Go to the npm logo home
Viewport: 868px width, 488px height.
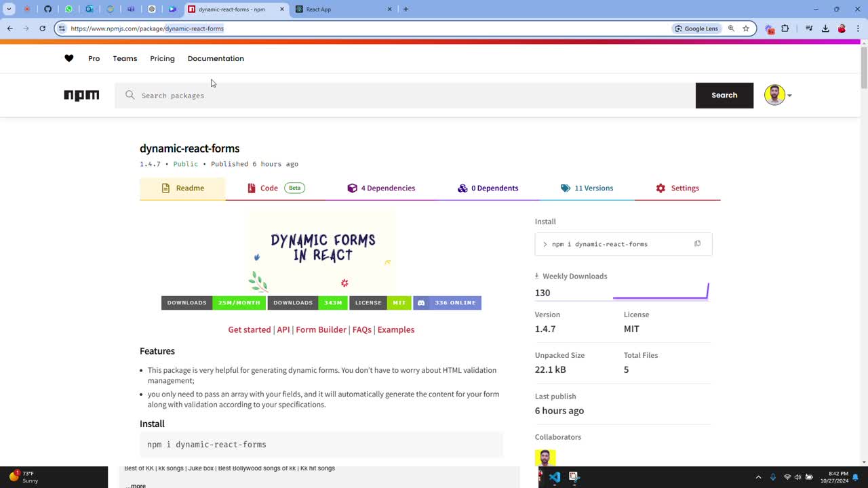(x=81, y=96)
